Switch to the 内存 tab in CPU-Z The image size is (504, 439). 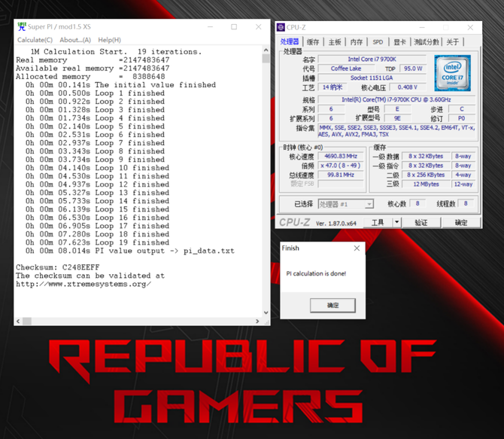click(356, 42)
